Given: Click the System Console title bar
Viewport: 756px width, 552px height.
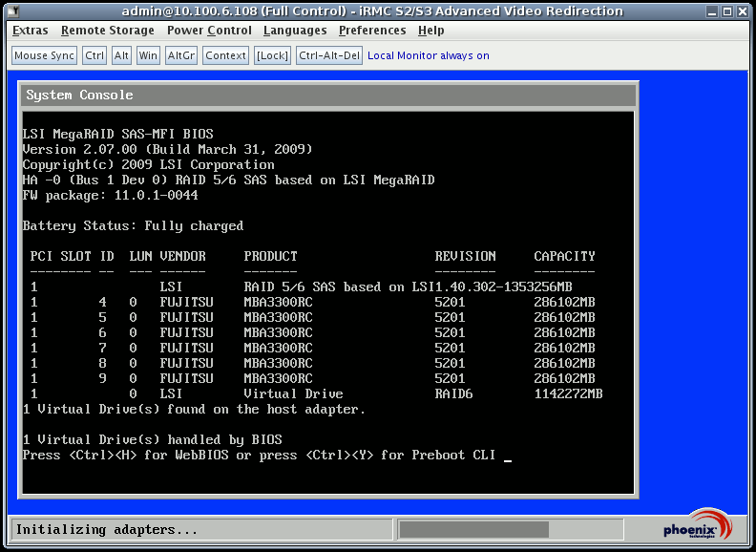Looking at the screenshot, I should pos(328,96).
